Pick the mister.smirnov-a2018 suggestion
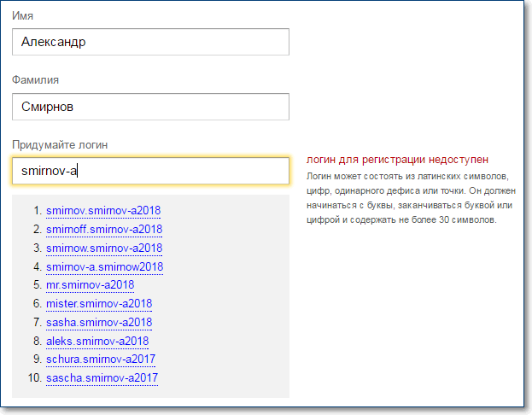Screen dimensions: 532x415 [99, 303]
